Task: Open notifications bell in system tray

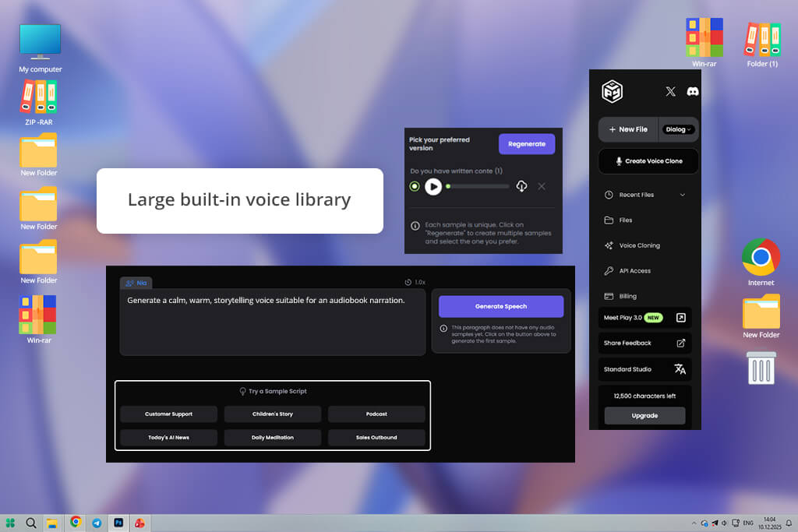Action: [x=789, y=523]
